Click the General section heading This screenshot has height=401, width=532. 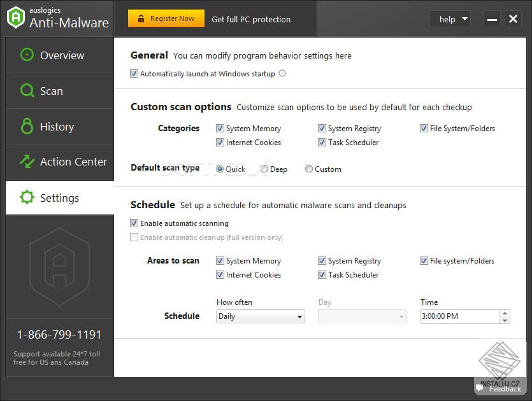[x=149, y=55]
